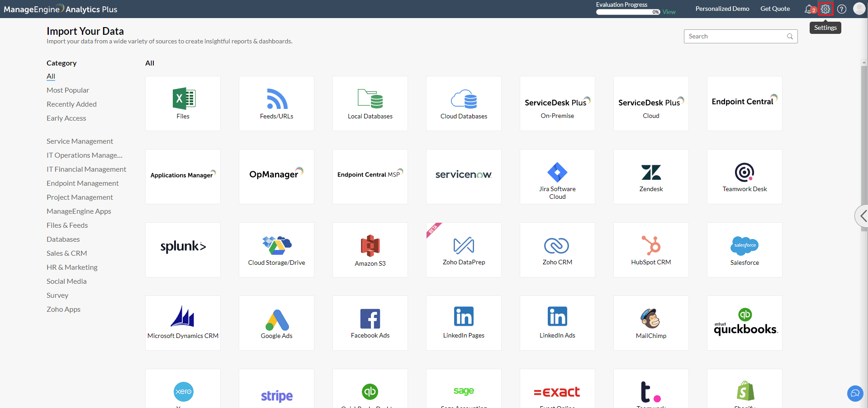Filter sources by Survey

57,295
